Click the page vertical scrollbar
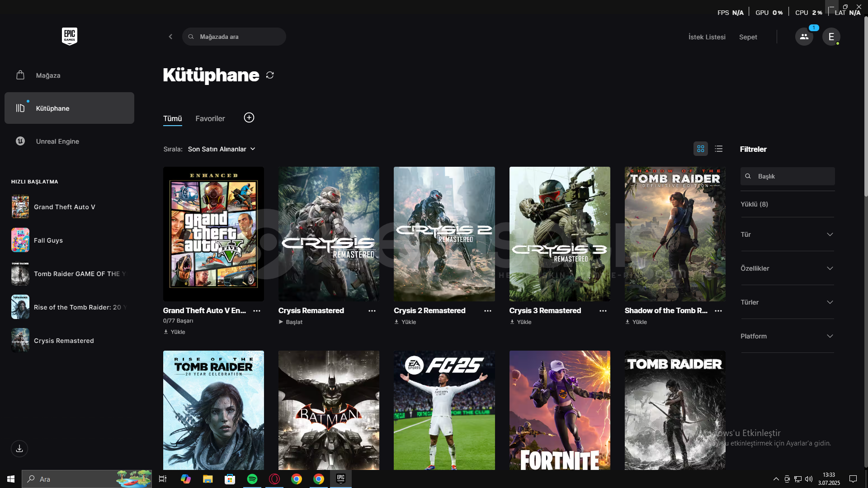868x488 pixels. coord(866,106)
